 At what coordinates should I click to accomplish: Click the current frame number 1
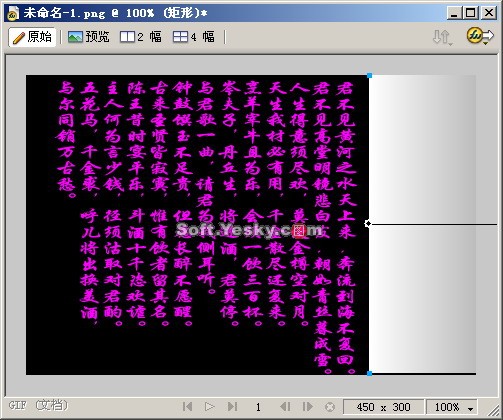point(258,407)
